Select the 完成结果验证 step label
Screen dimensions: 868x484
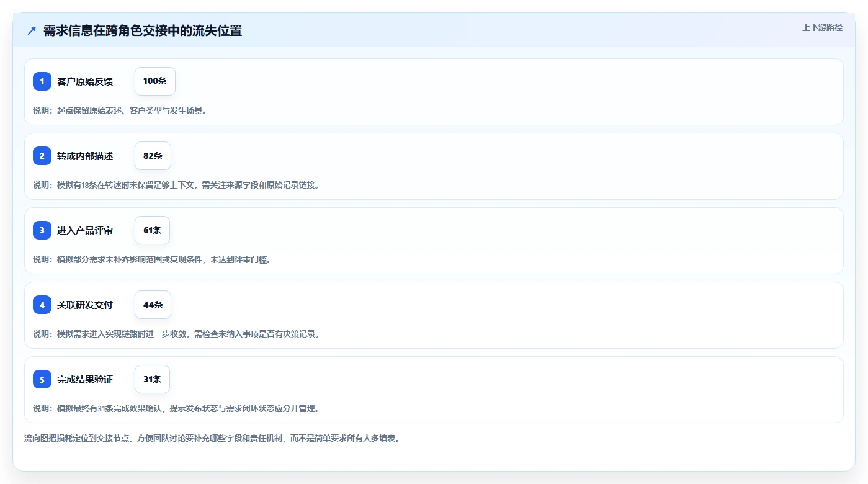85,379
